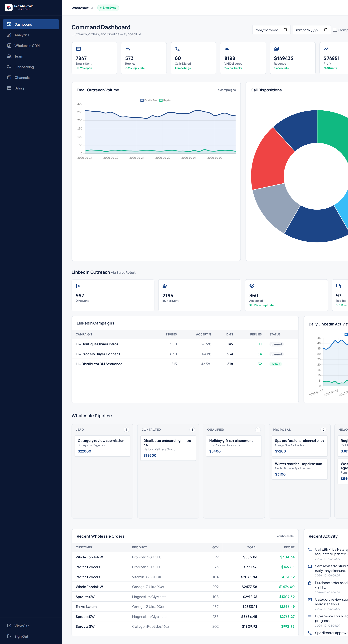The width and height of the screenshot is (348, 644).
Task: Click the DMs Sent paper-plane icon
Action: (x=78, y=286)
